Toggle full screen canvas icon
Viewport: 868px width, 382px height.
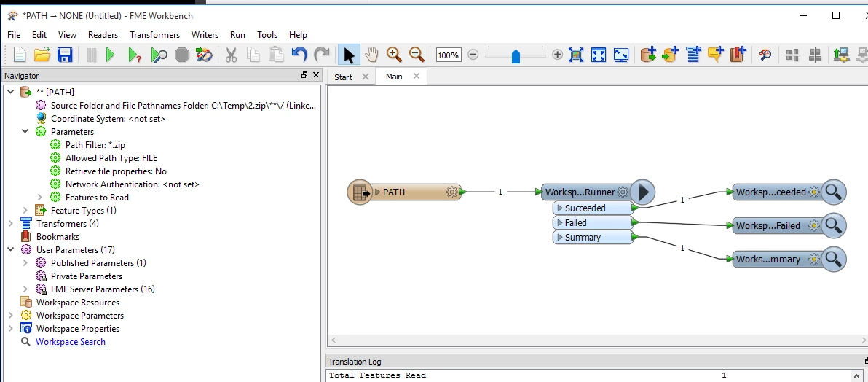coord(621,55)
